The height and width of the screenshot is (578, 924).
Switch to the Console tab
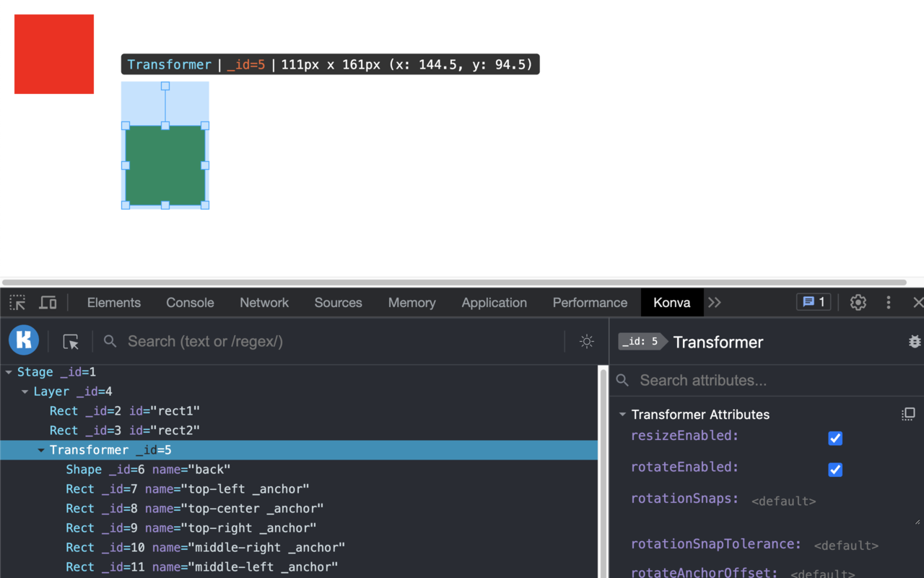pos(189,302)
